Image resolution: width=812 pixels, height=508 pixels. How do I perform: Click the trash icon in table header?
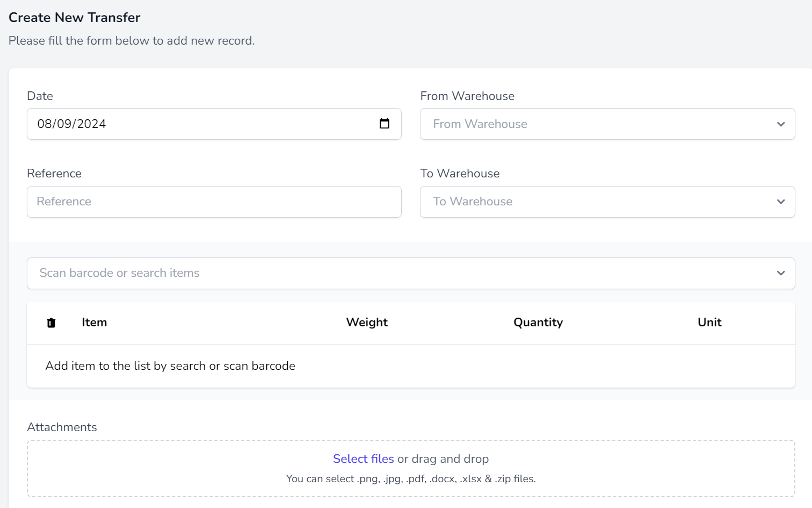click(x=51, y=323)
